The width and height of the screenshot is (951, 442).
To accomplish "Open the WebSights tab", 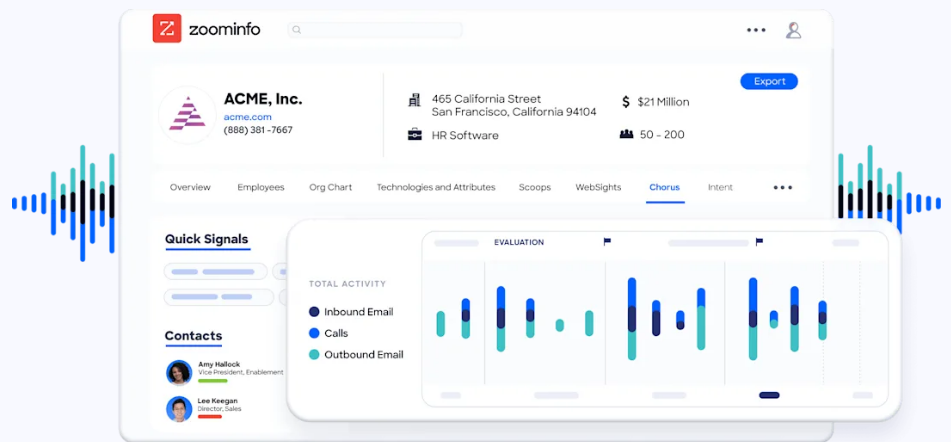I will coord(599,187).
